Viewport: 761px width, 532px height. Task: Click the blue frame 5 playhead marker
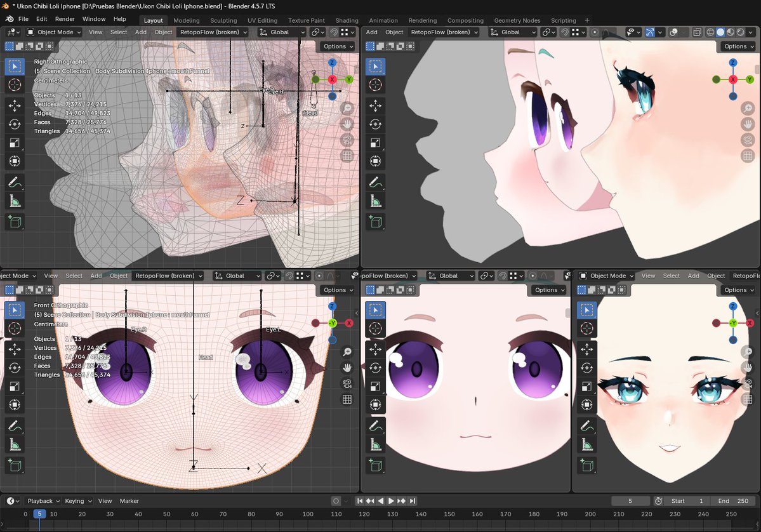pos(39,514)
